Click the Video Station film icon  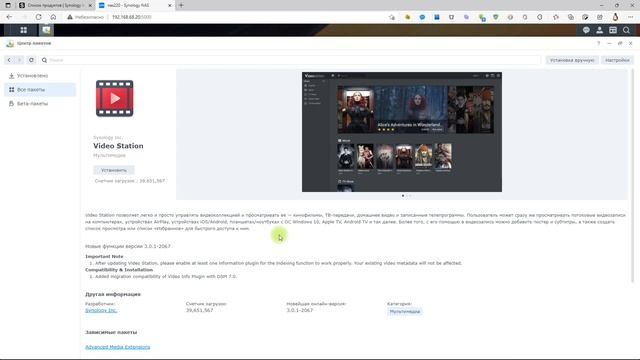[x=115, y=98]
